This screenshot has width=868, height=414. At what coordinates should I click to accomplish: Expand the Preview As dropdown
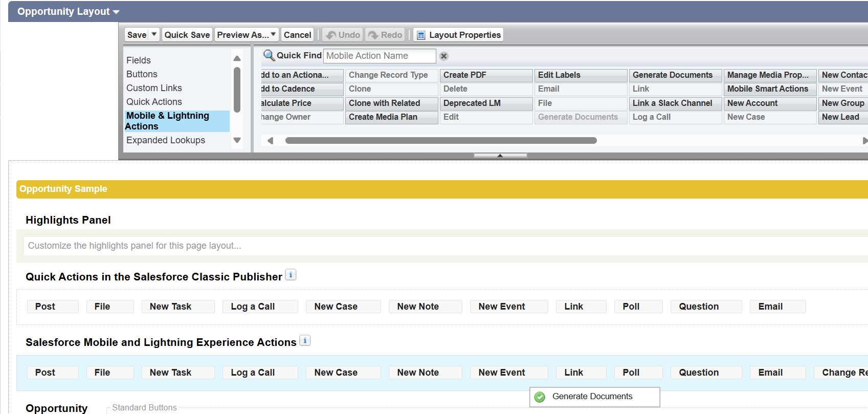coord(273,35)
